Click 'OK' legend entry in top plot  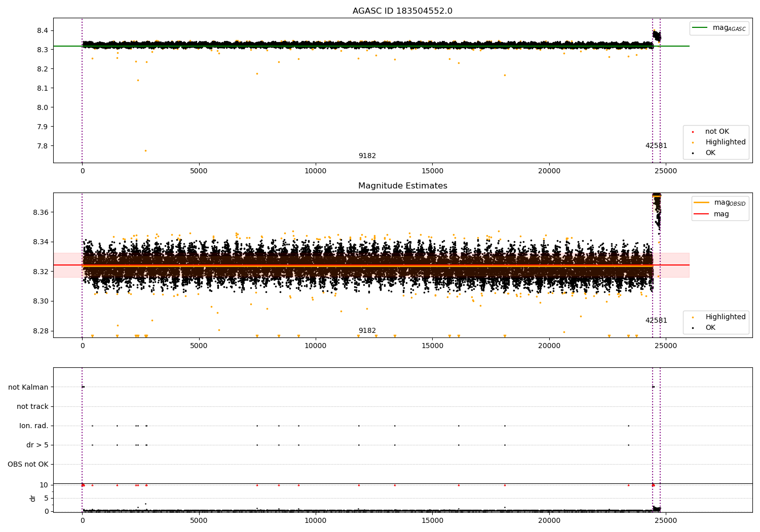[x=710, y=153]
